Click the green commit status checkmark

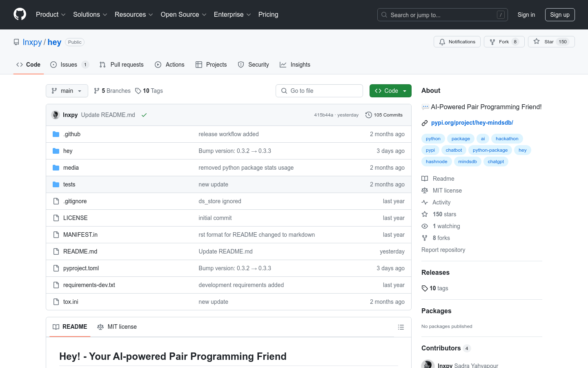pos(144,115)
